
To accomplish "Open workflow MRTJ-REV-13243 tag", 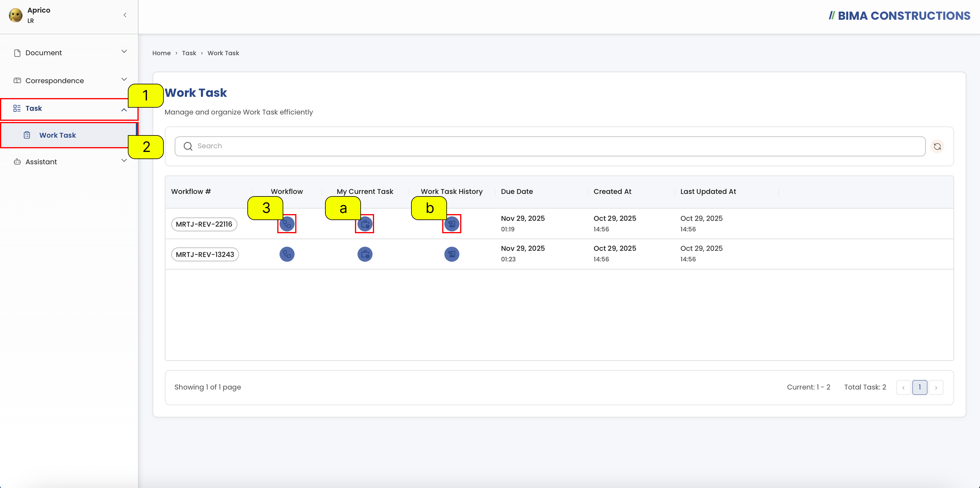I will pos(205,254).
